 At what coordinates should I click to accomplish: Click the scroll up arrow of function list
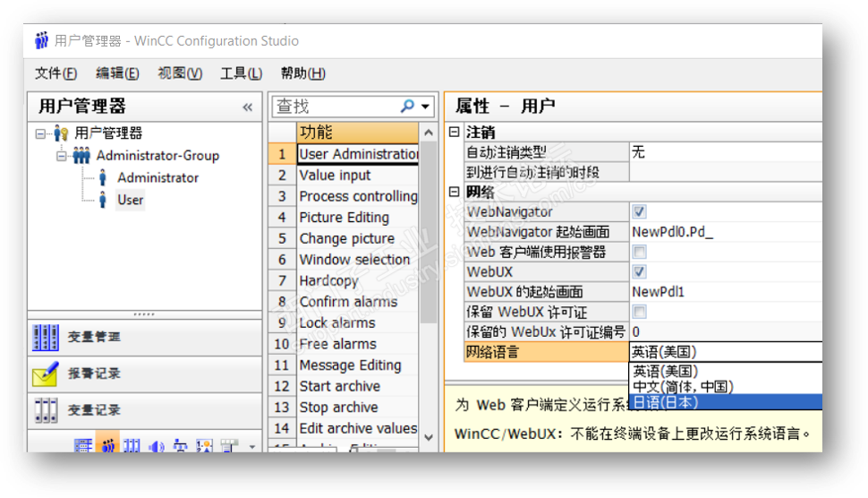point(428,133)
